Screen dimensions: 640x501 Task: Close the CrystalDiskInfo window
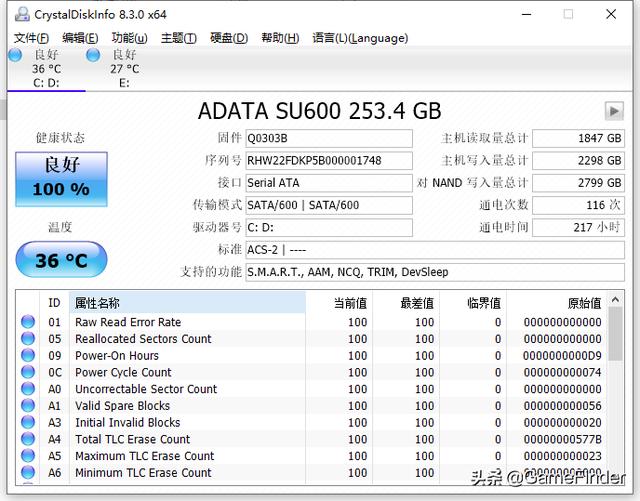[611, 14]
